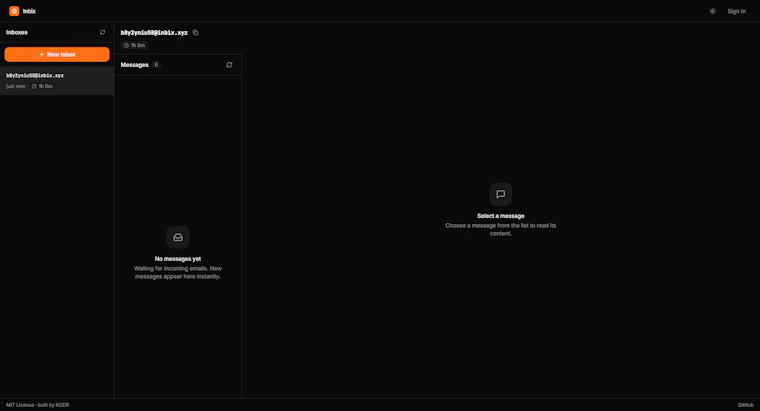Refresh the Inboxes list
Screen dimensions: 760x411
click(x=102, y=32)
